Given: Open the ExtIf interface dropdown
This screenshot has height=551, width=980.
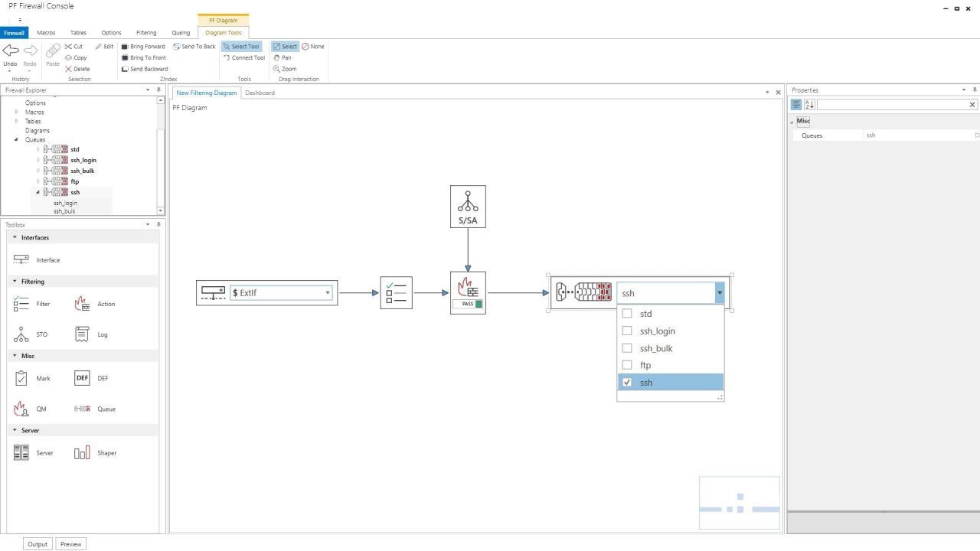Looking at the screenshot, I should click(328, 293).
